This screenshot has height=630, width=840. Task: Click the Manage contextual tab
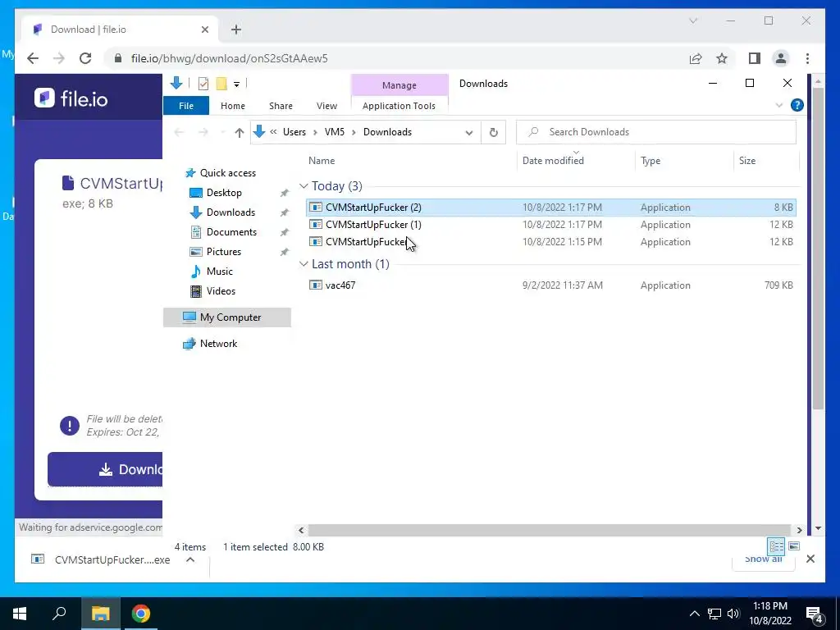[399, 85]
